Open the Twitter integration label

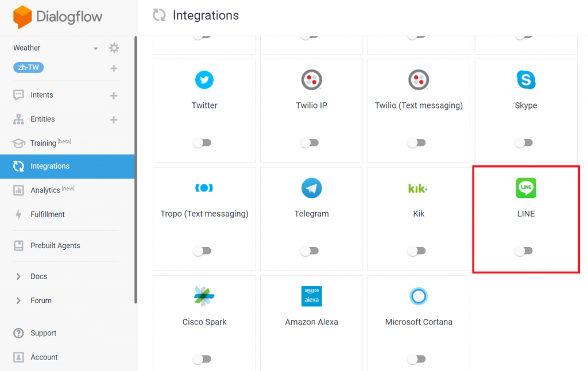coord(204,106)
